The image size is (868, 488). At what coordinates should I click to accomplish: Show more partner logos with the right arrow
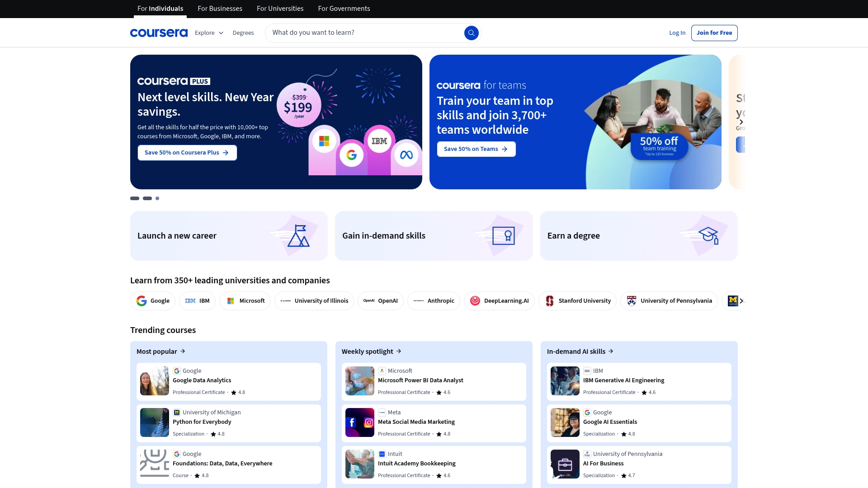tap(741, 300)
